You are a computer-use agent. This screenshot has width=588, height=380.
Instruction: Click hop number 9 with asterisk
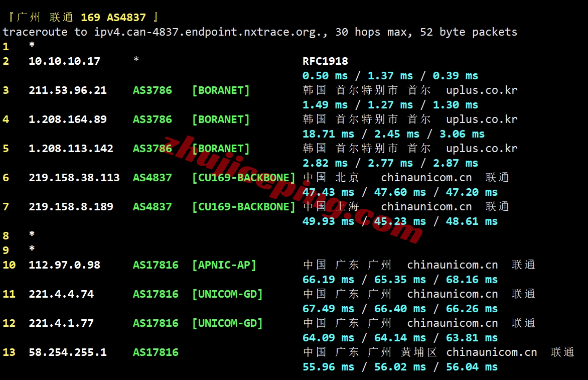(x=19, y=250)
